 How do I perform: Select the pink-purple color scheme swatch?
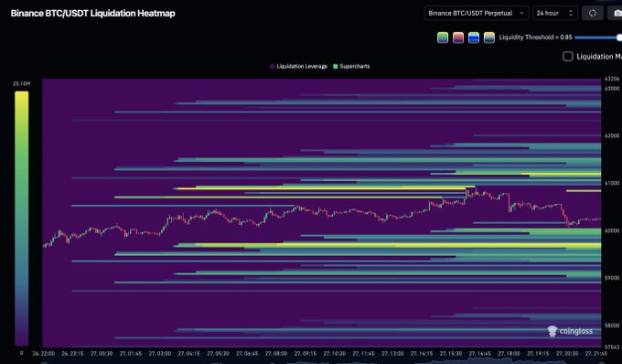[x=458, y=37]
